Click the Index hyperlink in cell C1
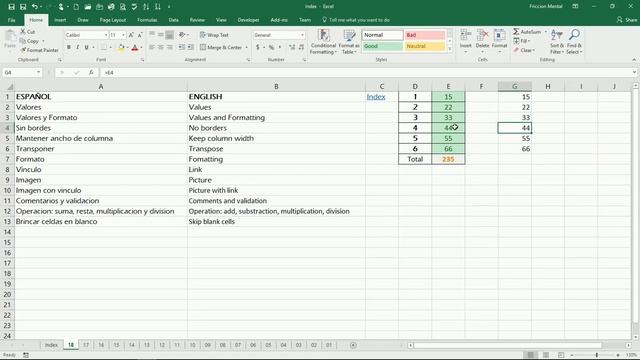The height and width of the screenshot is (360, 640). pyautogui.click(x=376, y=97)
